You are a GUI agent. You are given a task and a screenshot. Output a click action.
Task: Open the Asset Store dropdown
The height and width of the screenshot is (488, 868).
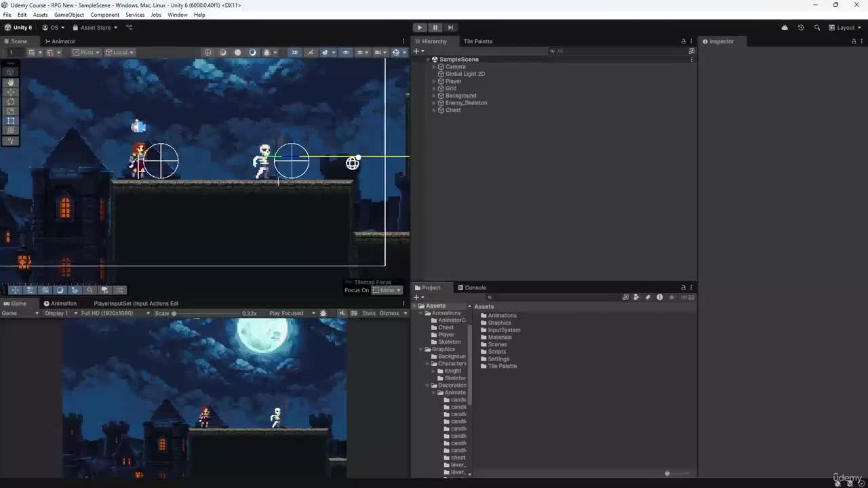[x=95, y=28]
